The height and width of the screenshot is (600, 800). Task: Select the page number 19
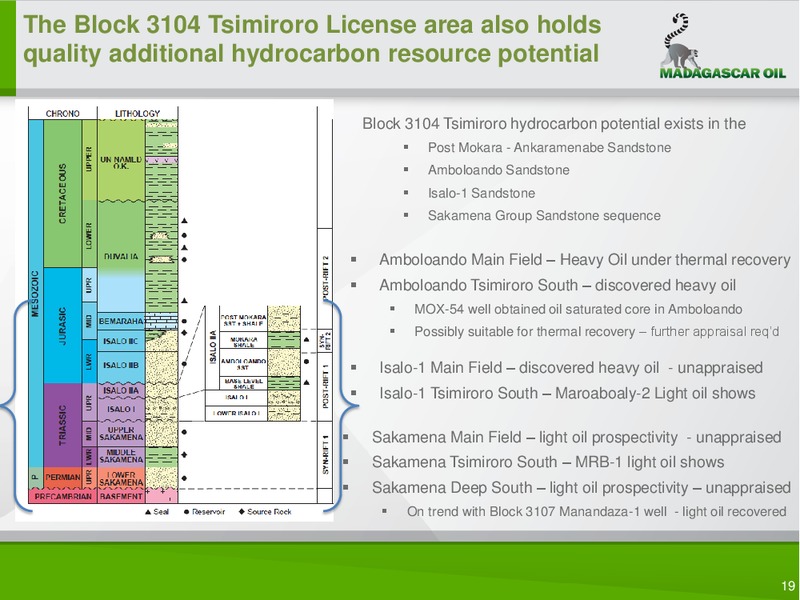[787, 585]
